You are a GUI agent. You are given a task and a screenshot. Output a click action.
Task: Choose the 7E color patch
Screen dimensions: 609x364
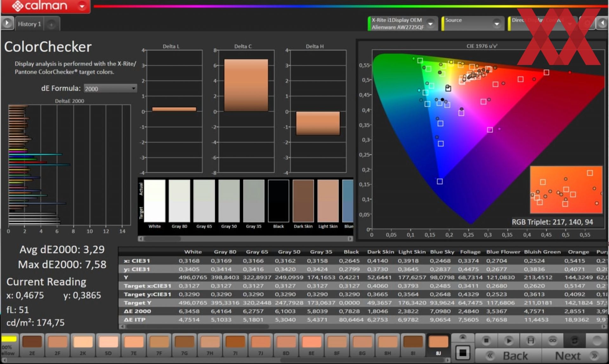coord(134,345)
